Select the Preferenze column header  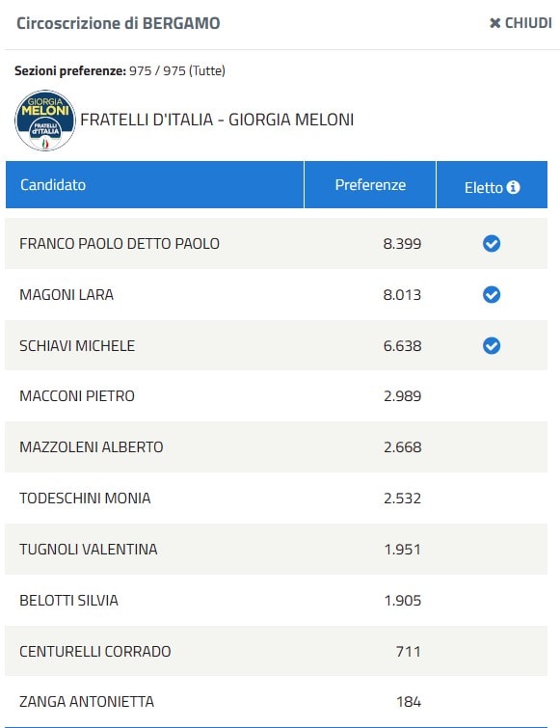pyautogui.click(x=370, y=185)
